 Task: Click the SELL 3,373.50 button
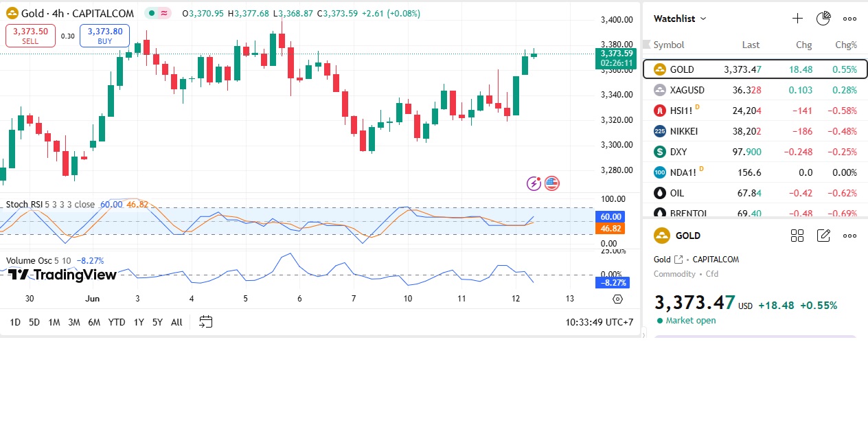30,36
